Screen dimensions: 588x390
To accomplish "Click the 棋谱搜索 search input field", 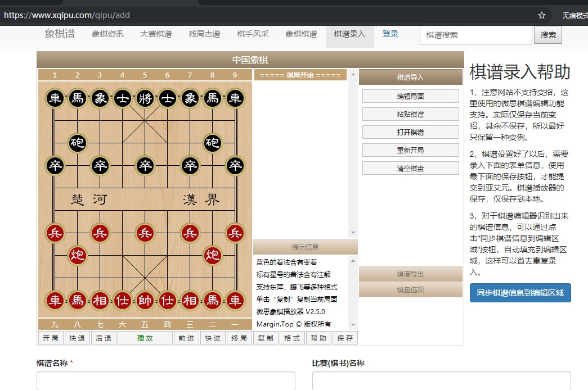I will click(475, 35).
